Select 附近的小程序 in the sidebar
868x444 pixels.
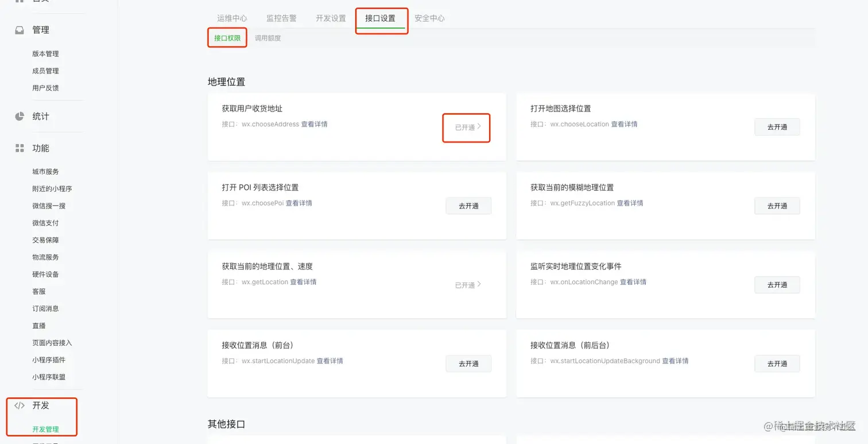[x=52, y=189]
